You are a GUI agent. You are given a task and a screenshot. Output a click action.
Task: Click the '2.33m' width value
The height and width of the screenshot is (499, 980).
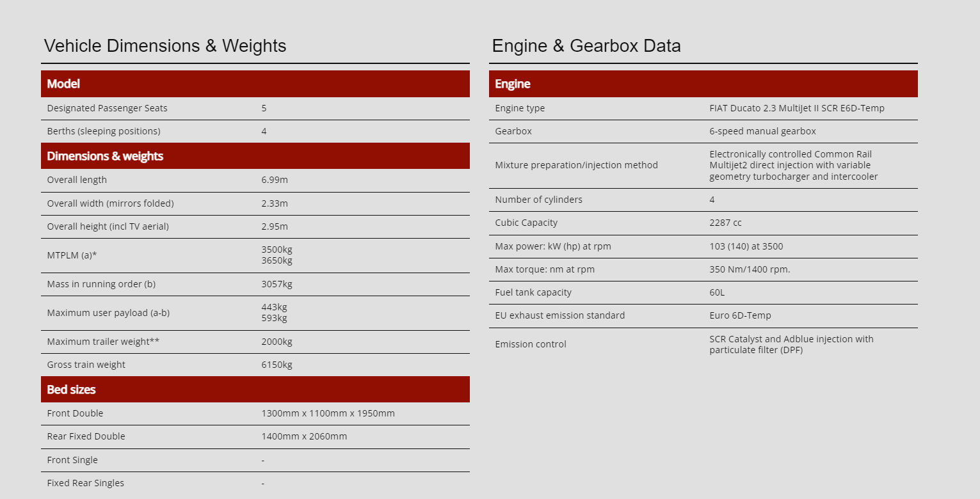point(275,203)
